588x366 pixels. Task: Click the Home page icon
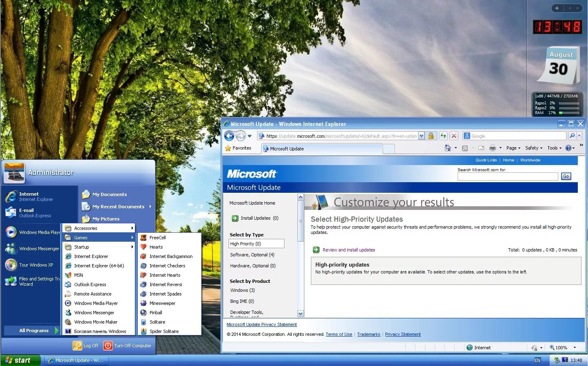[448, 148]
